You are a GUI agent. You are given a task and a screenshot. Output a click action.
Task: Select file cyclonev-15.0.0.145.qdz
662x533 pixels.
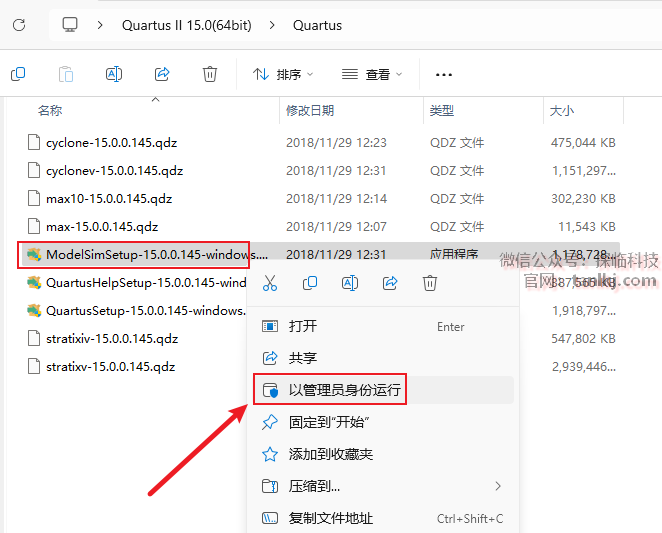(x=114, y=171)
